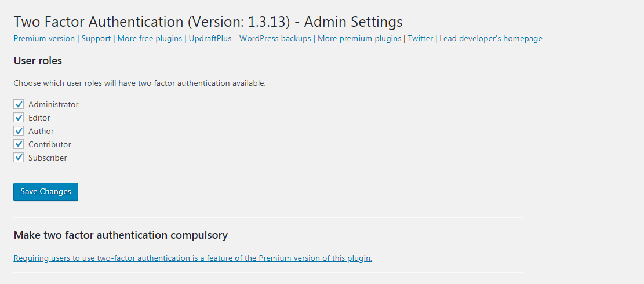
Task: Visit UpdraftPlus - WordPress backups link
Action: (250, 39)
